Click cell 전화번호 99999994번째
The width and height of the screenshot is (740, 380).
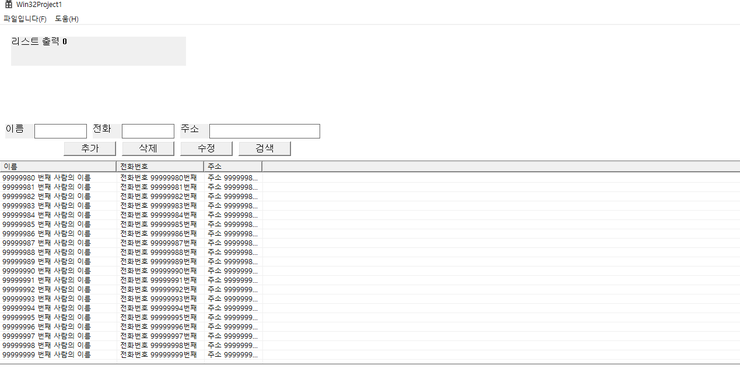[160, 308]
